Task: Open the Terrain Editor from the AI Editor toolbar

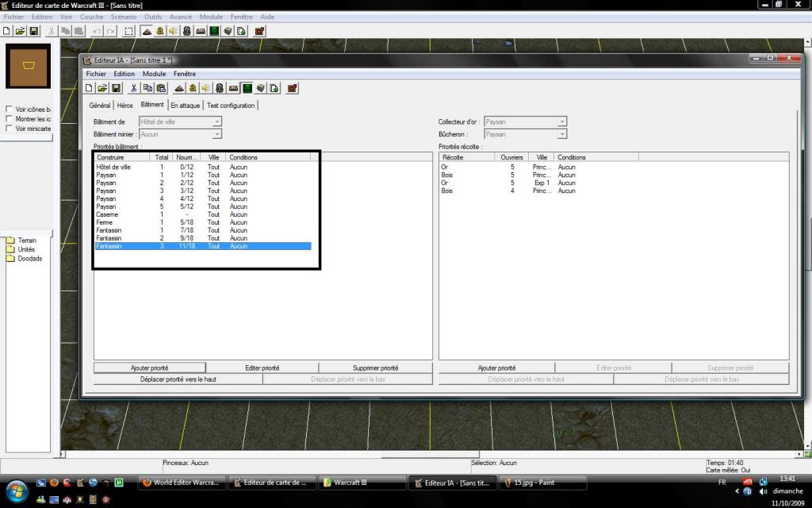Action: tap(179, 89)
